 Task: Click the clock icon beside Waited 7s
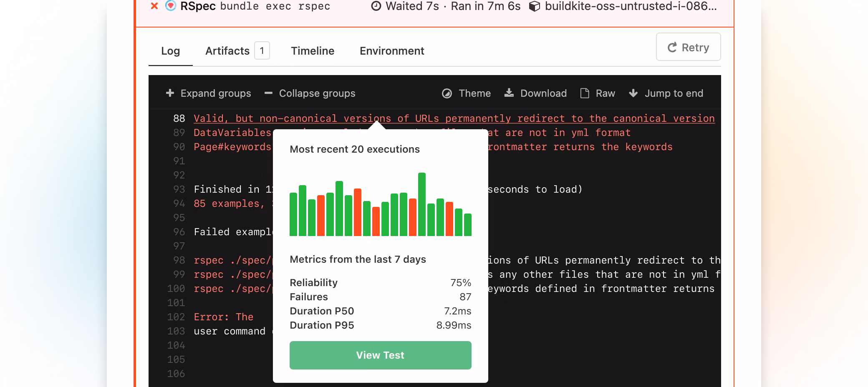click(376, 6)
